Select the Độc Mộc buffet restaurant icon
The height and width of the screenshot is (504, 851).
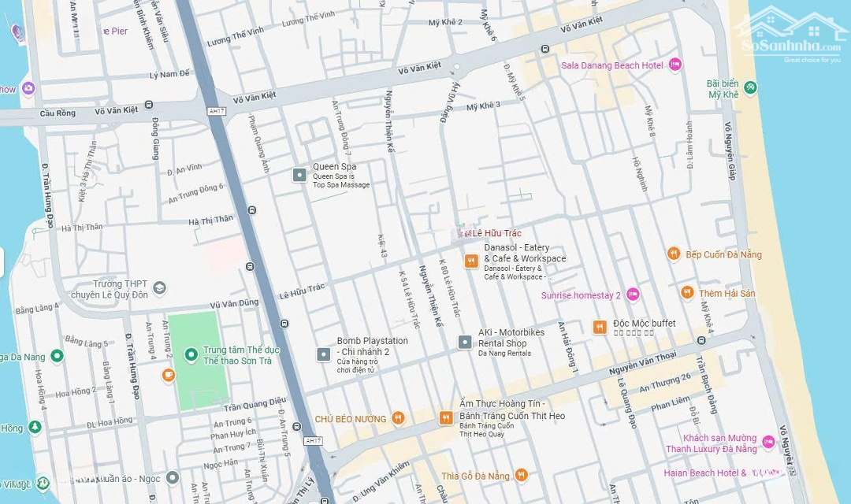pyautogui.click(x=600, y=327)
